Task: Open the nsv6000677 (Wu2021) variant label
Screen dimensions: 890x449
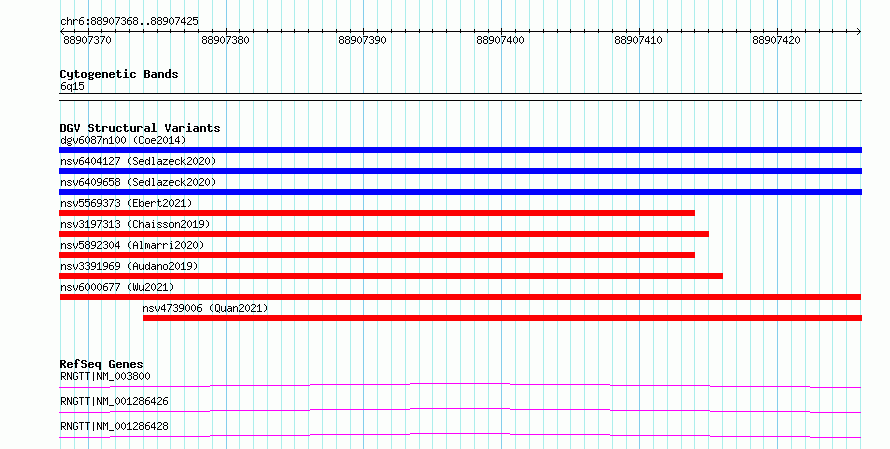Action: [117, 287]
